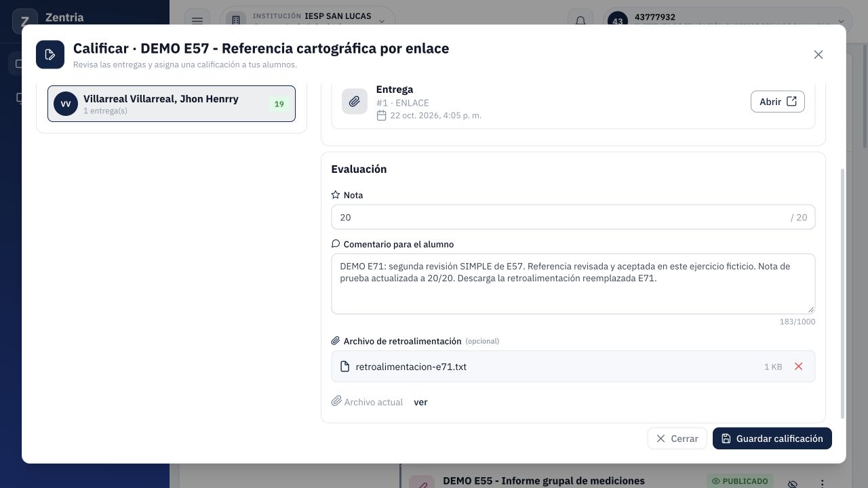
Task: Click the '1 entrega(s)' text
Action: (x=105, y=110)
